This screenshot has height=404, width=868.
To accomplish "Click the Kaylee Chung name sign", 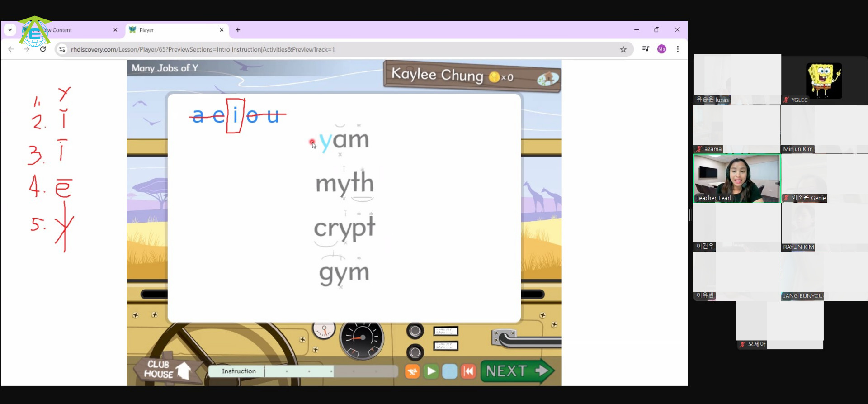I will (x=437, y=75).
